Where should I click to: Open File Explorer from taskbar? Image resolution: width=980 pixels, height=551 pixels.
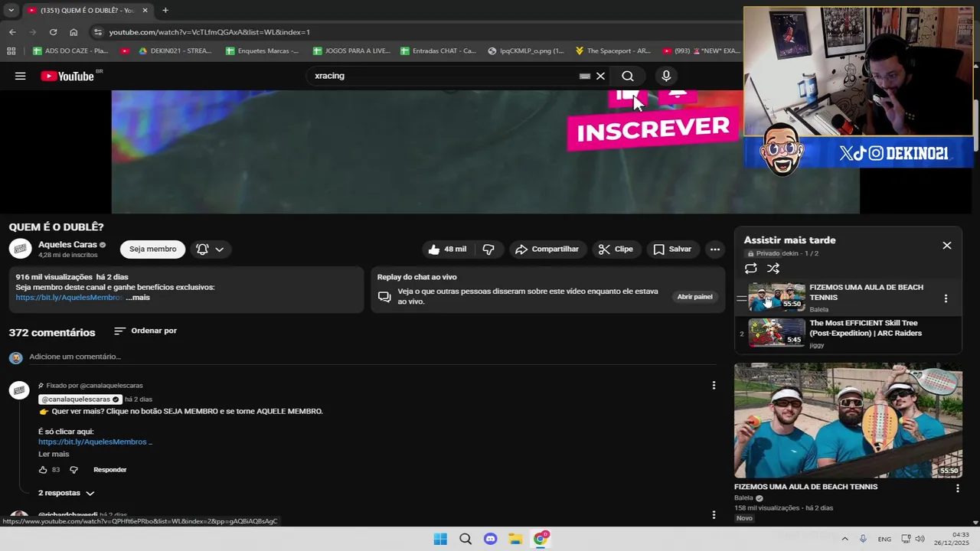(x=515, y=539)
